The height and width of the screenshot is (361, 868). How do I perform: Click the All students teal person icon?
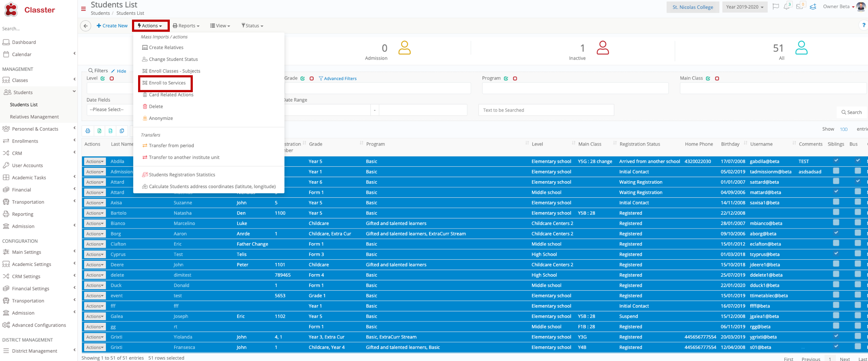coord(801,48)
